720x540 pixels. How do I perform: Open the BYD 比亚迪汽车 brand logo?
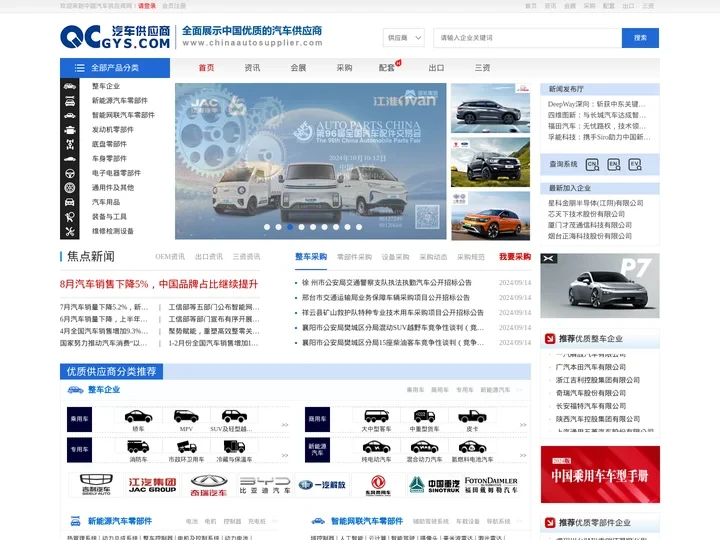(265, 484)
